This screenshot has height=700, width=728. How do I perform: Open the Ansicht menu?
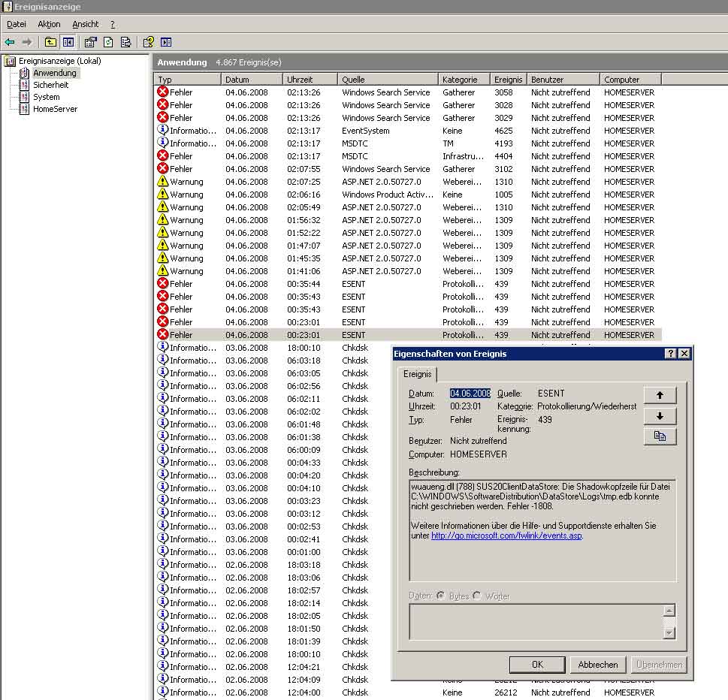click(86, 24)
